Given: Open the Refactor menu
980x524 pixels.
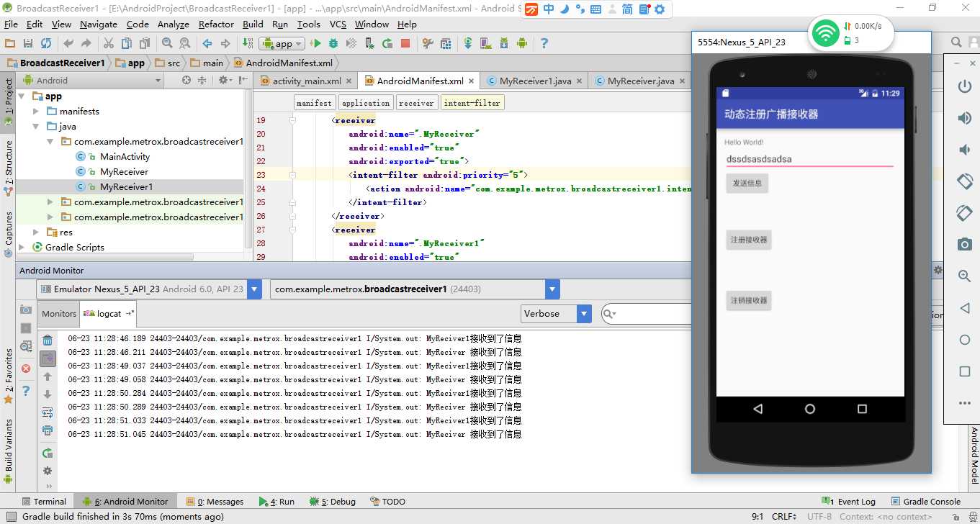Looking at the screenshot, I should coord(216,24).
